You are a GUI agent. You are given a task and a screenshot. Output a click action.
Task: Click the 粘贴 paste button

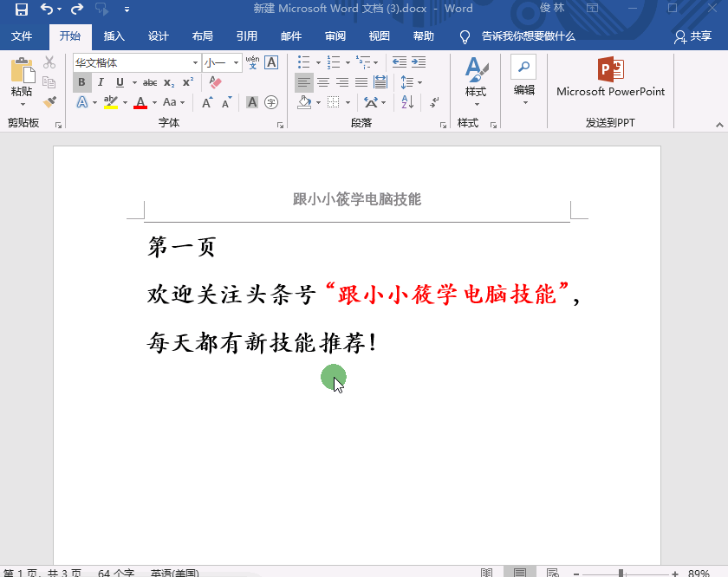pos(22,82)
